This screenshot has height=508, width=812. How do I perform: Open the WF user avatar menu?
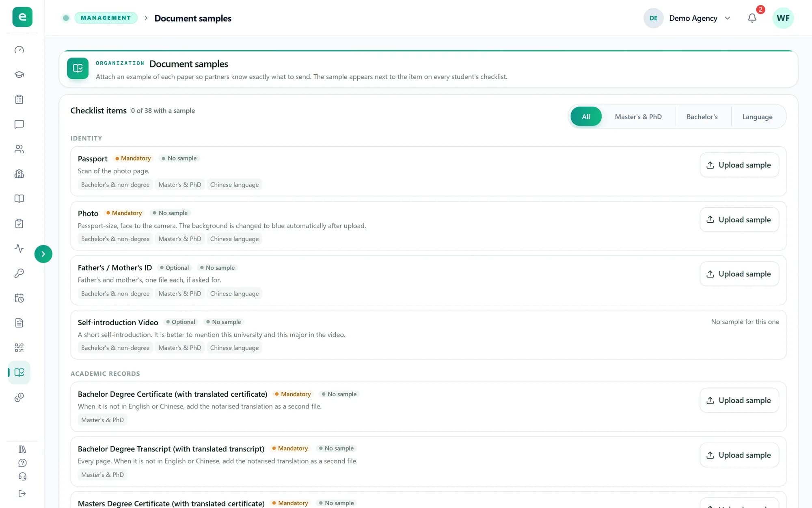tap(783, 18)
